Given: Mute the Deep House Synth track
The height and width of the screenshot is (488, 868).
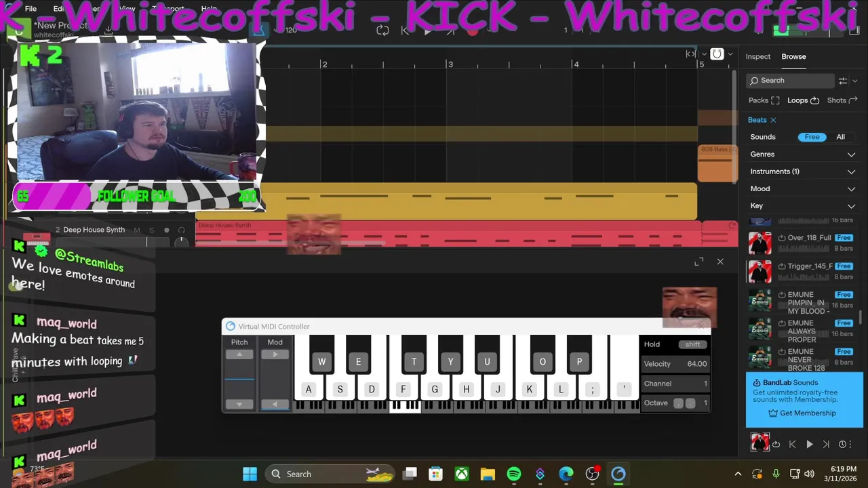Looking at the screenshot, I should [137, 230].
